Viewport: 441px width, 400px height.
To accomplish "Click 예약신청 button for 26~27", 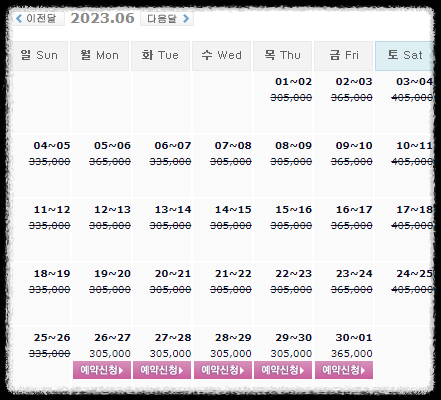I will tap(102, 370).
